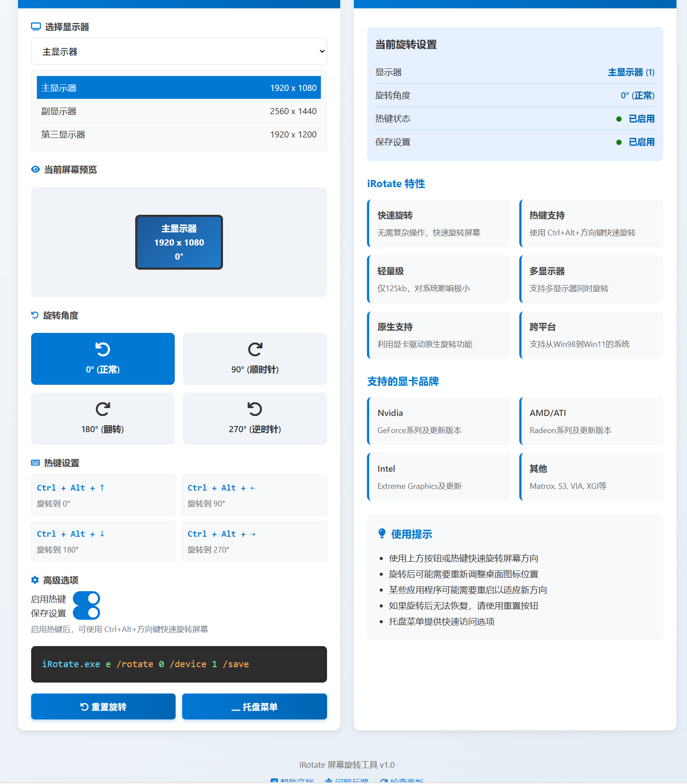This screenshot has width=687, height=784.
Task: Click the green dot beside 热键状态 已启用
Action: pos(619,119)
